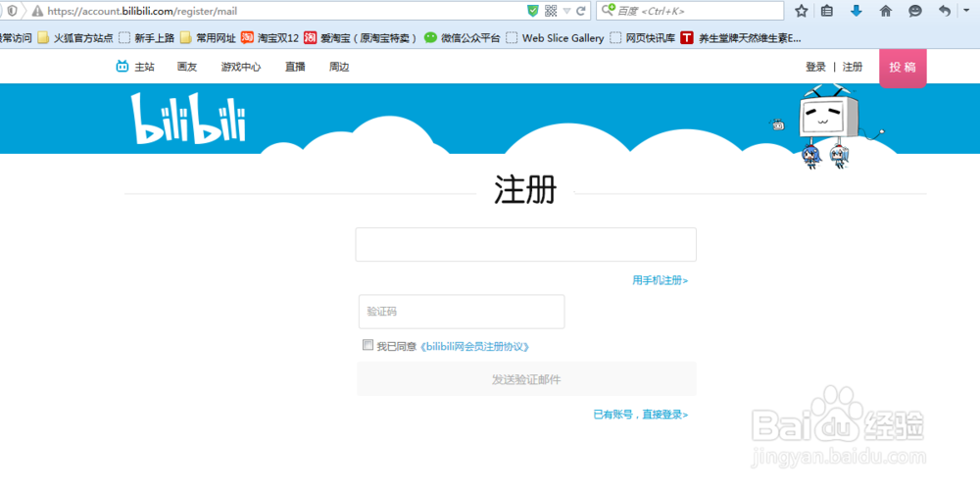Image resolution: width=980 pixels, height=490 pixels.
Task: Click the WeChat green bookmark favicon
Action: click(430, 37)
